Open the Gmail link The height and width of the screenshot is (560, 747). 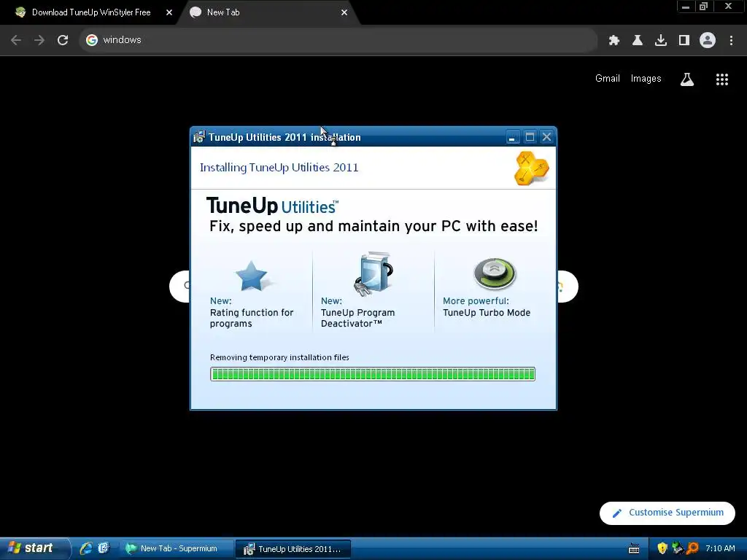[608, 79]
